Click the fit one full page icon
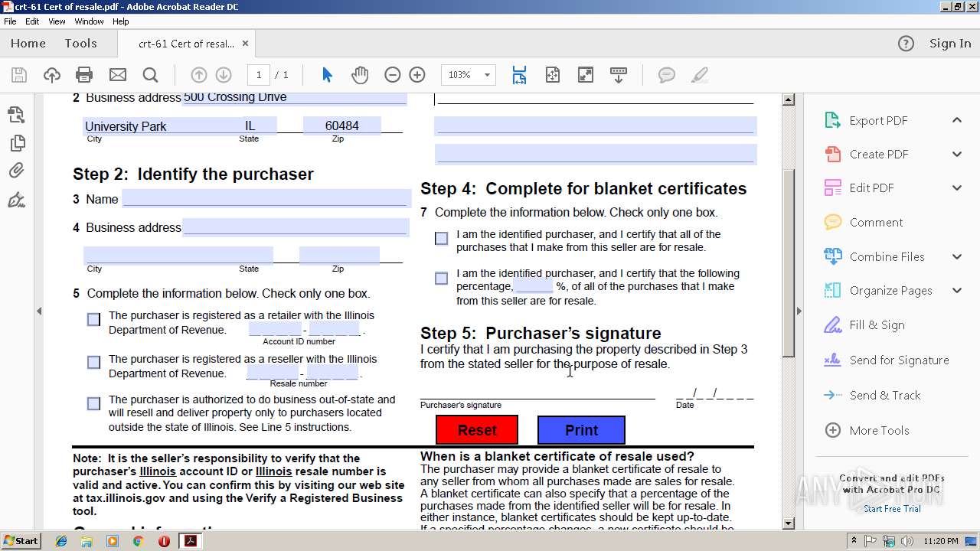Image resolution: width=980 pixels, height=551 pixels. 553,75
